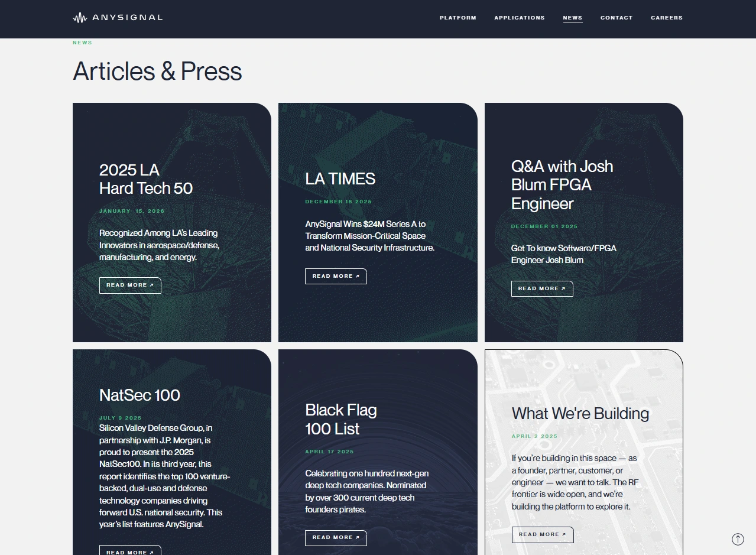Click Read More on NatSec 100 card

click(130, 550)
